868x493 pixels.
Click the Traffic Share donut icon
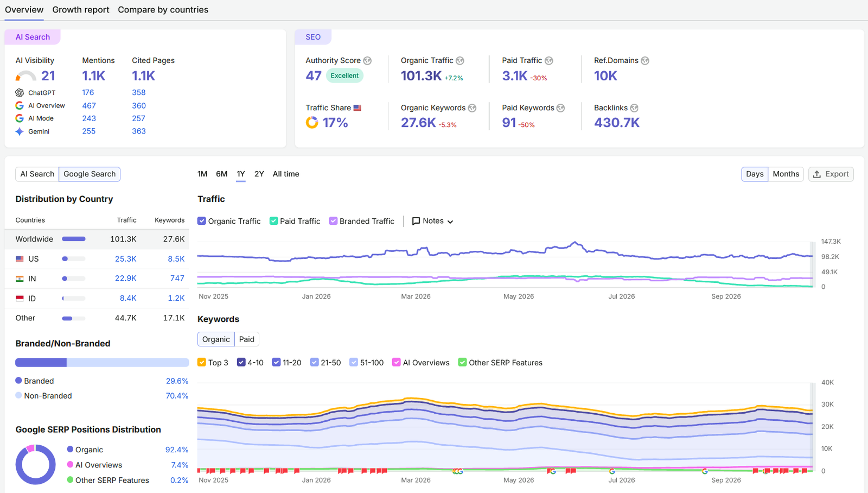(312, 123)
